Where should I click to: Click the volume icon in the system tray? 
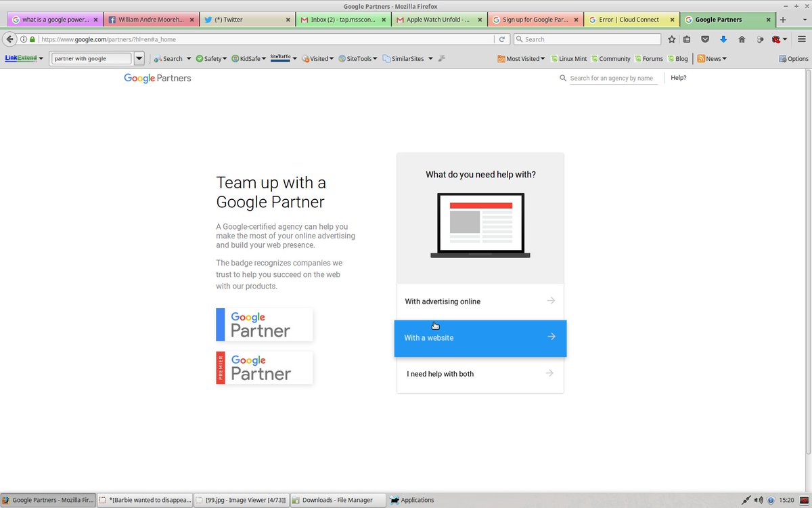click(x=759, y=500)
